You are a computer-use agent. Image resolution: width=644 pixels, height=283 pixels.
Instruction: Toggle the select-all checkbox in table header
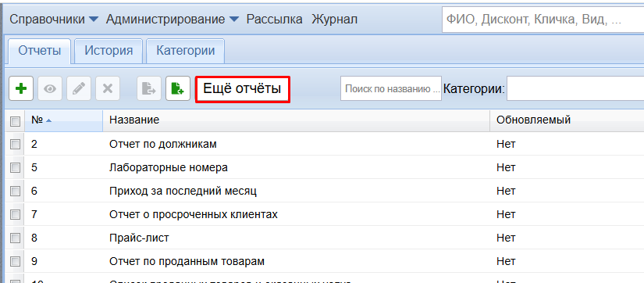(x=15, y=121)
